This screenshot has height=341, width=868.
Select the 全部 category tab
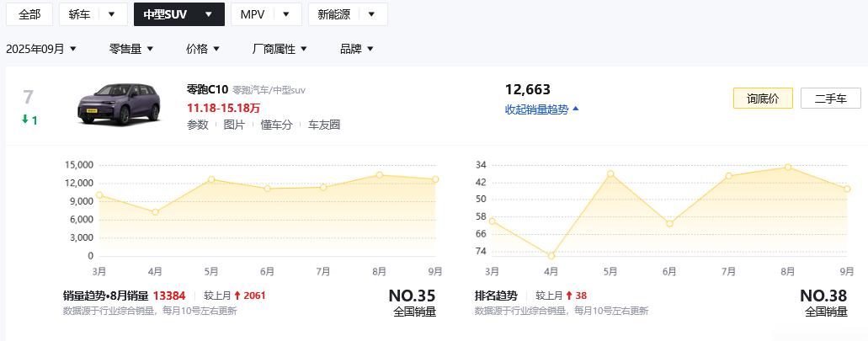point(29,14)
